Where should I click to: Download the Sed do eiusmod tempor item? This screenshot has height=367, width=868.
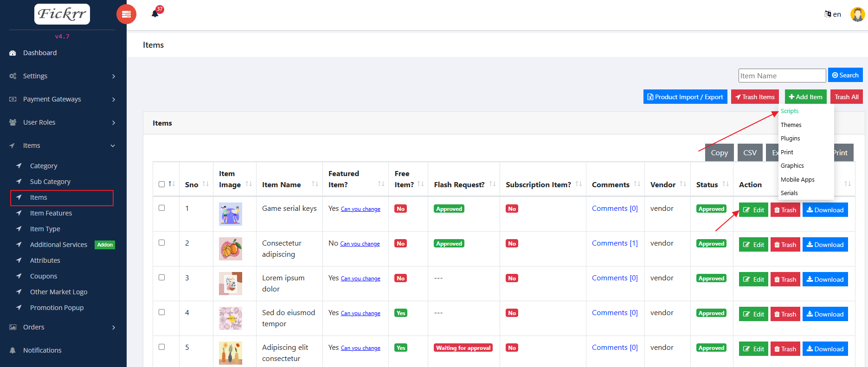[x=825, y=314]
